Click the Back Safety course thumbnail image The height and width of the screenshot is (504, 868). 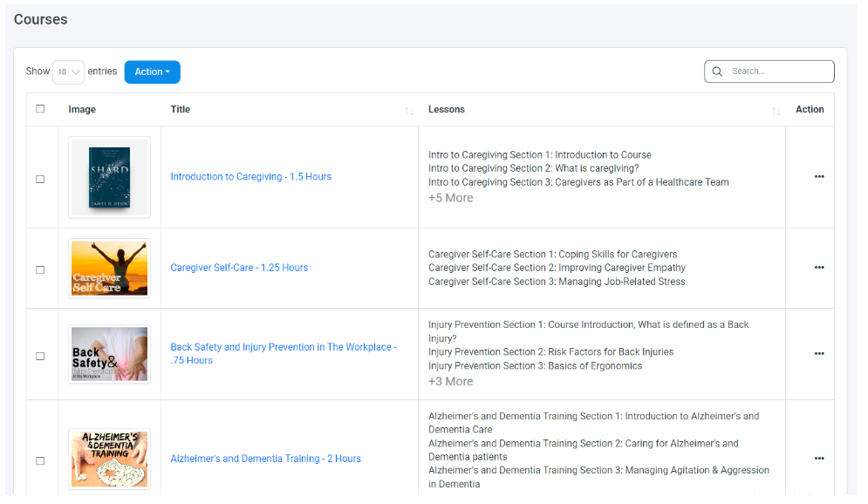tap(109, 354)
